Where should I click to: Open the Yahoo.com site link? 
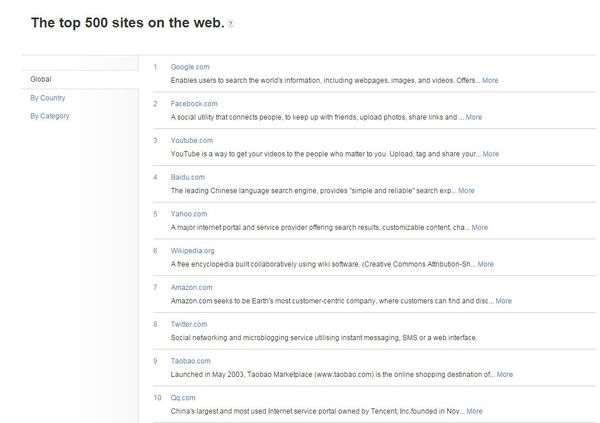click(x=189, y=214)
